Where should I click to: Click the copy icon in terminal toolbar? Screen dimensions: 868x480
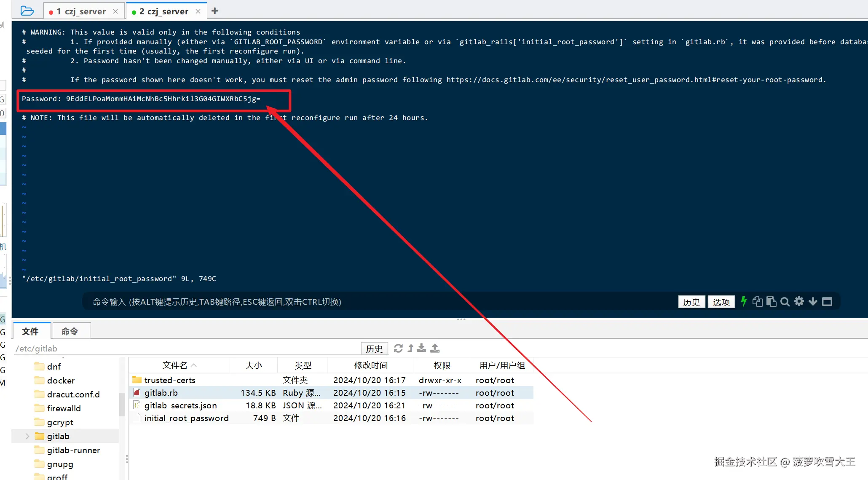[757, 301]
